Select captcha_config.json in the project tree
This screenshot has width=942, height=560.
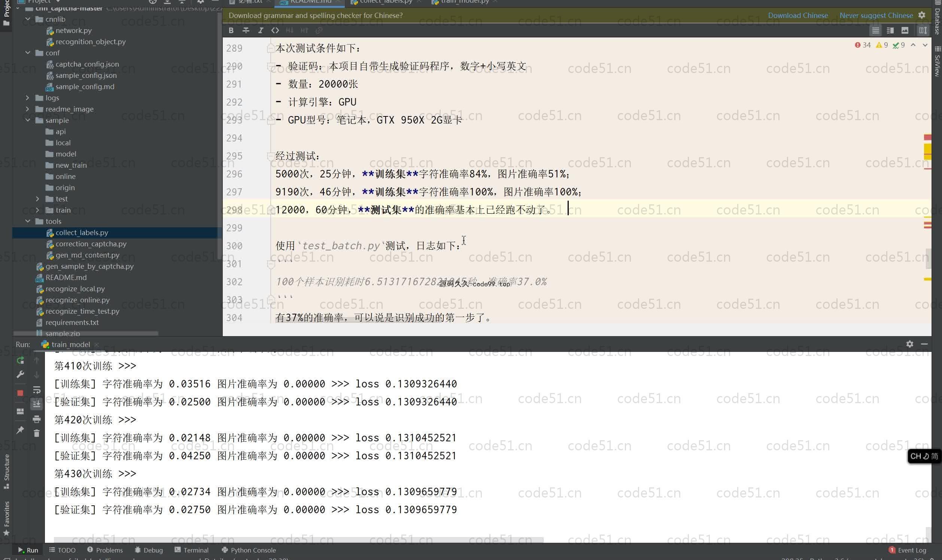[87, 64]
